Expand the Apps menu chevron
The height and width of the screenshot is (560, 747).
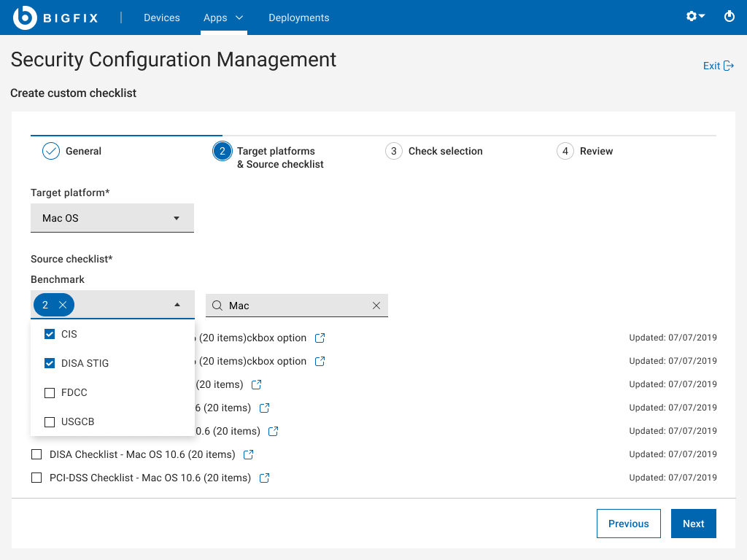point(239,17)
